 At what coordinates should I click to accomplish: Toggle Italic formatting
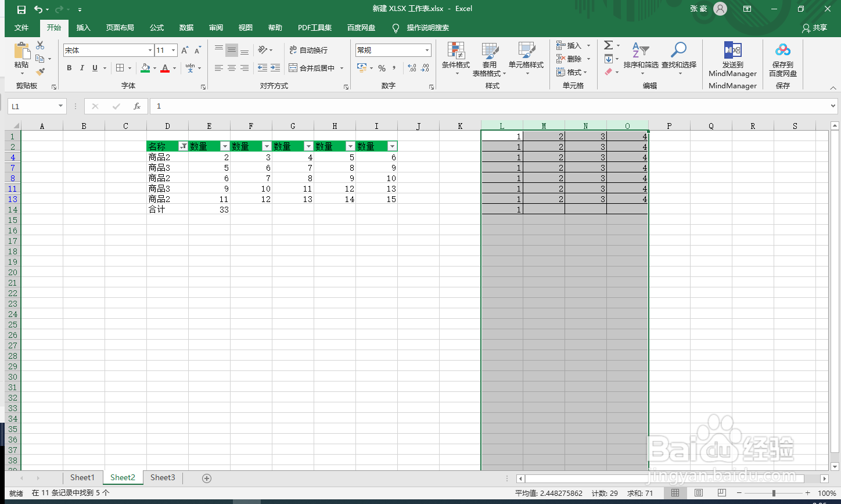pos(82,68)
